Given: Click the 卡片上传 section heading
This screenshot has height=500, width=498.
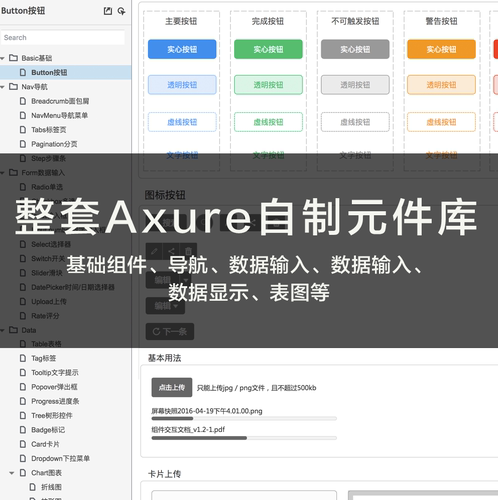Looking at the screenshot, I should point(164,474).
